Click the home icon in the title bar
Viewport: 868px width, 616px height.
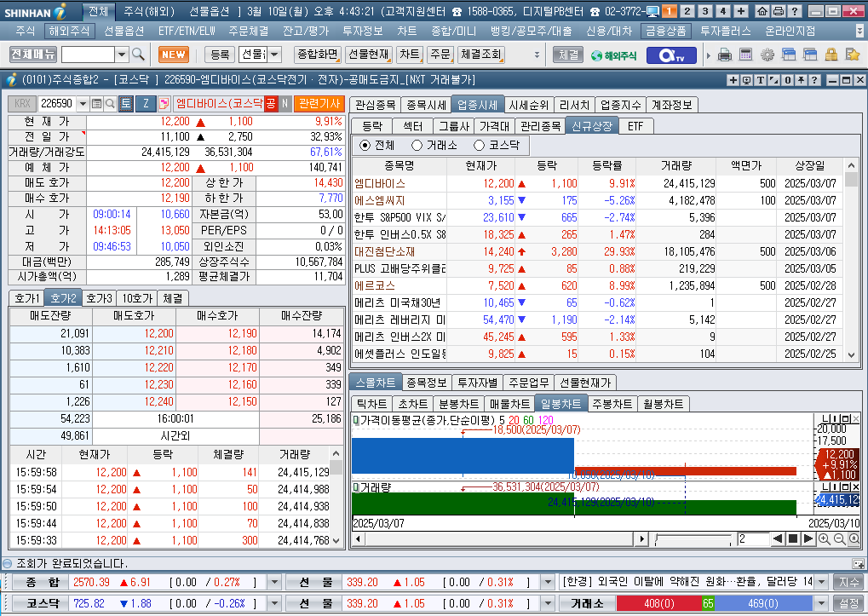[762, 11]
